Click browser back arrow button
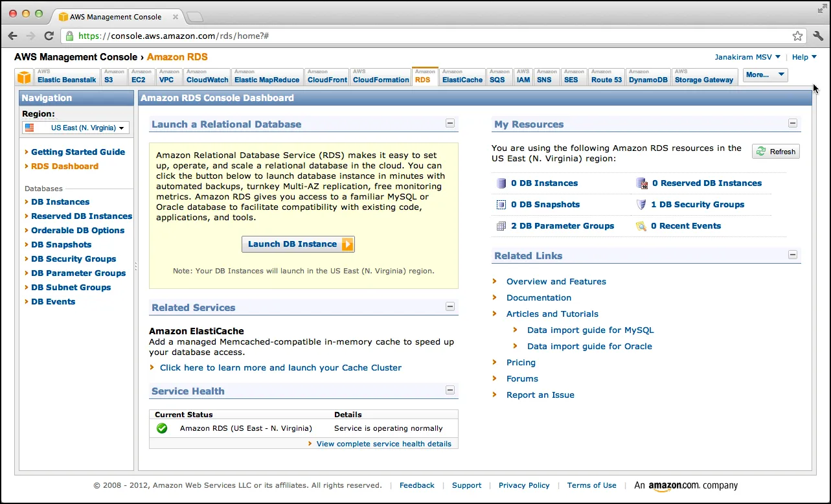The image size is (831, 504). click(x=13, y=36)
